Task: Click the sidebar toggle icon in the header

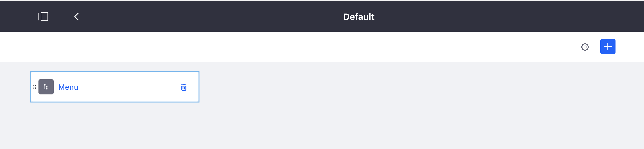Action: 43,16
